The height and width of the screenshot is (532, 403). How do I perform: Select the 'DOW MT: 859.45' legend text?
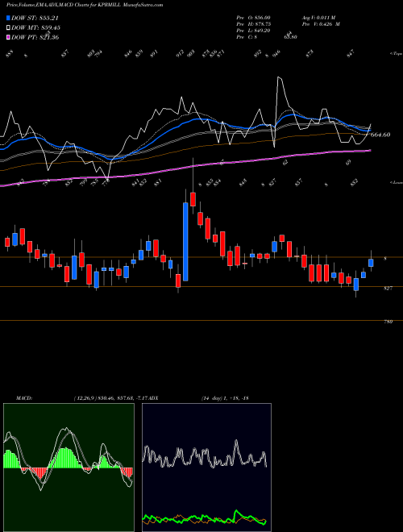(35, 27)
